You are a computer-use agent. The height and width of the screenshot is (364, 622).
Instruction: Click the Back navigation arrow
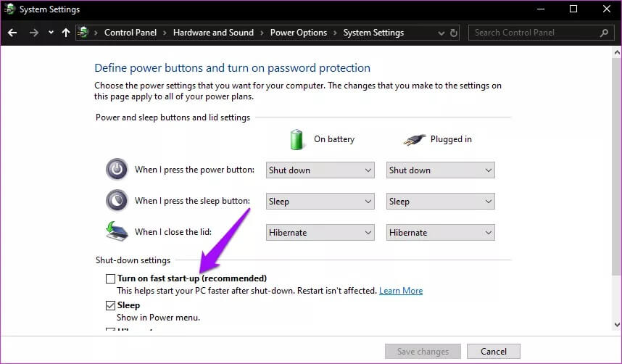pos(12,33)
